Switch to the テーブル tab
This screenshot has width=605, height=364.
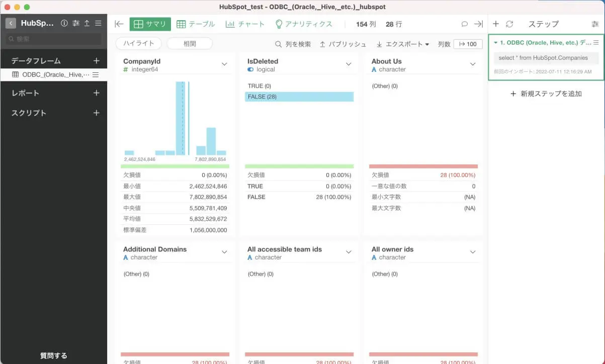[196, 24]
